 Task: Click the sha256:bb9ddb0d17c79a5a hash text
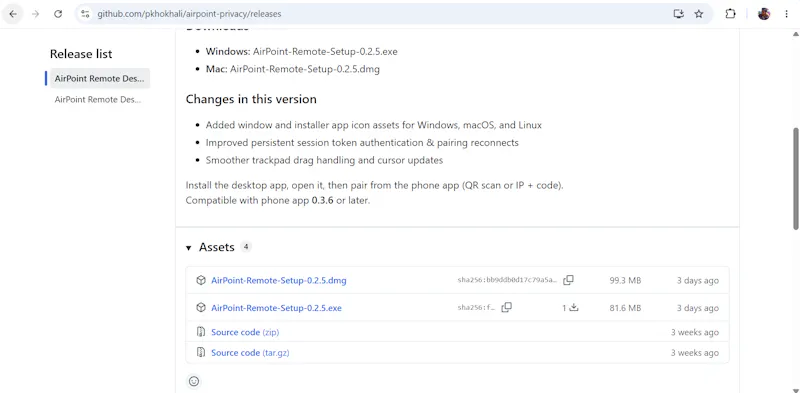tap(507, 281)
